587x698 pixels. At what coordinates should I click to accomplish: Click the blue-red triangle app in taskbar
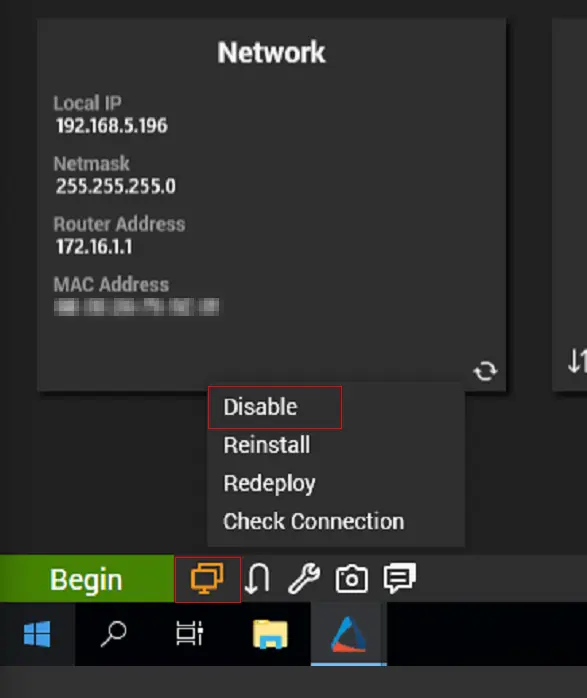point(348,634)
